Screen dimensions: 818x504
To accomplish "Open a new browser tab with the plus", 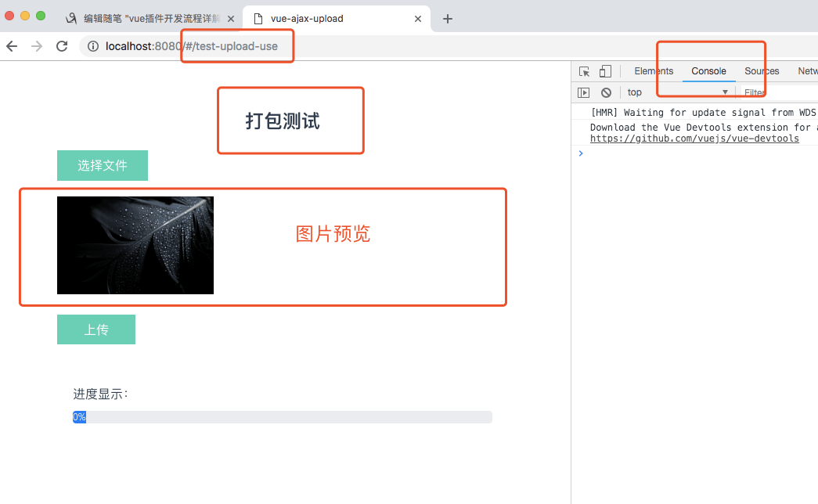I will (x=447, y=18).
